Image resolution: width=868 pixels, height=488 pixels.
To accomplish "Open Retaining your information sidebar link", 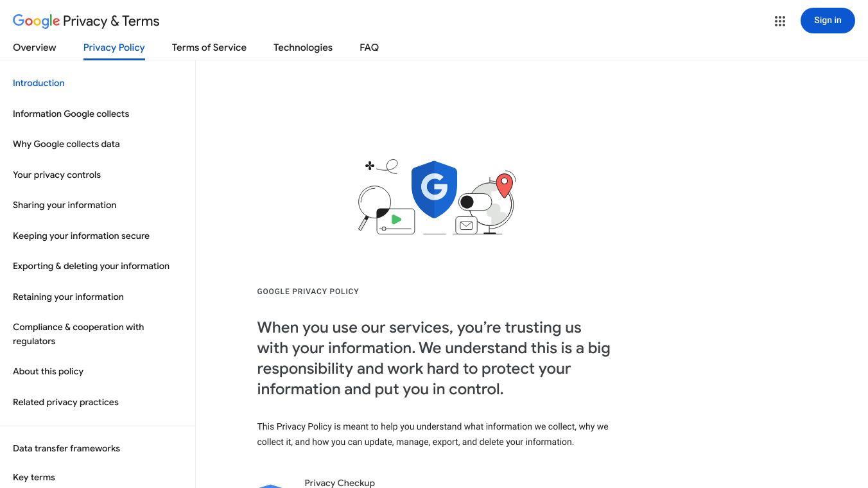I will 68,297.
